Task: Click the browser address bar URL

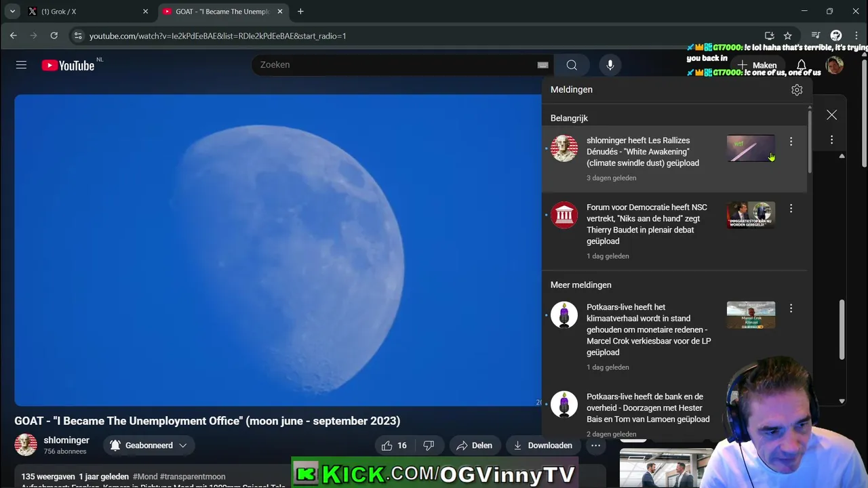Action: click(218, 35)
